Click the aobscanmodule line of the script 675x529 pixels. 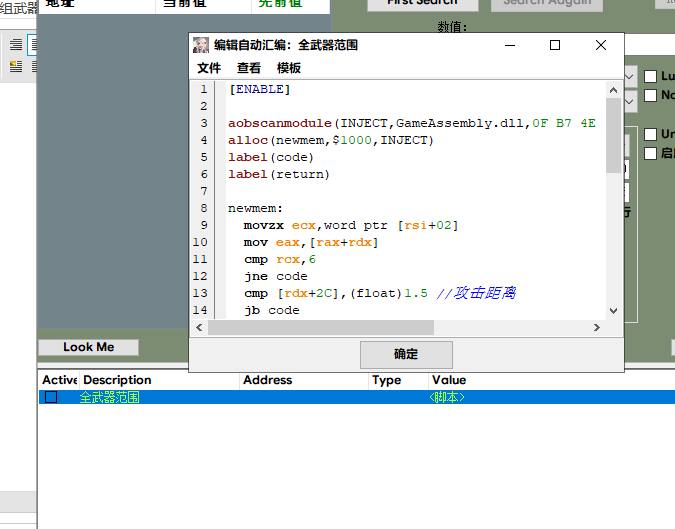coord(412,123)
